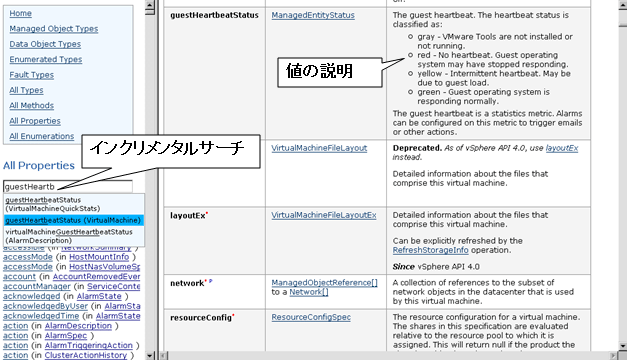The width and height of the screenshot is (627, 360).
Task: Click the All Properties search field
Action: (68, 186)
